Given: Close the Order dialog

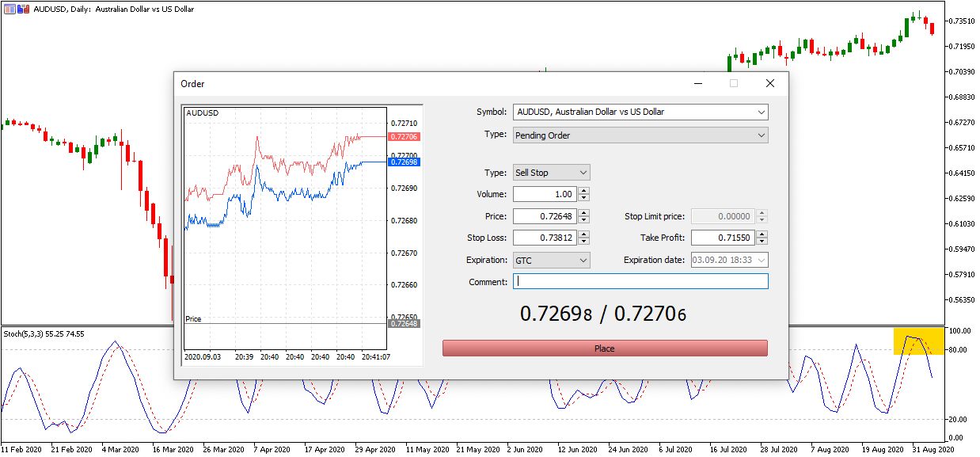Looking at the screenshot, I should pyautogui.click(x=769, y=83).
